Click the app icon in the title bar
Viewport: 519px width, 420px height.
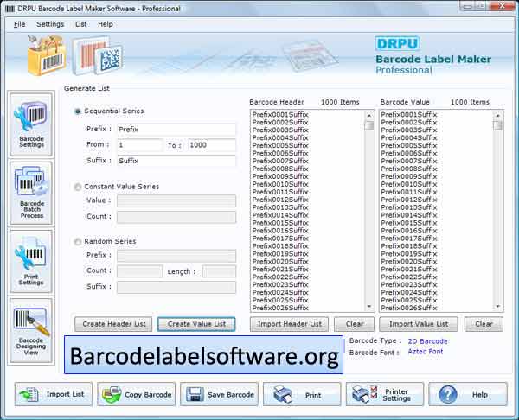click(x=10, y=9)
